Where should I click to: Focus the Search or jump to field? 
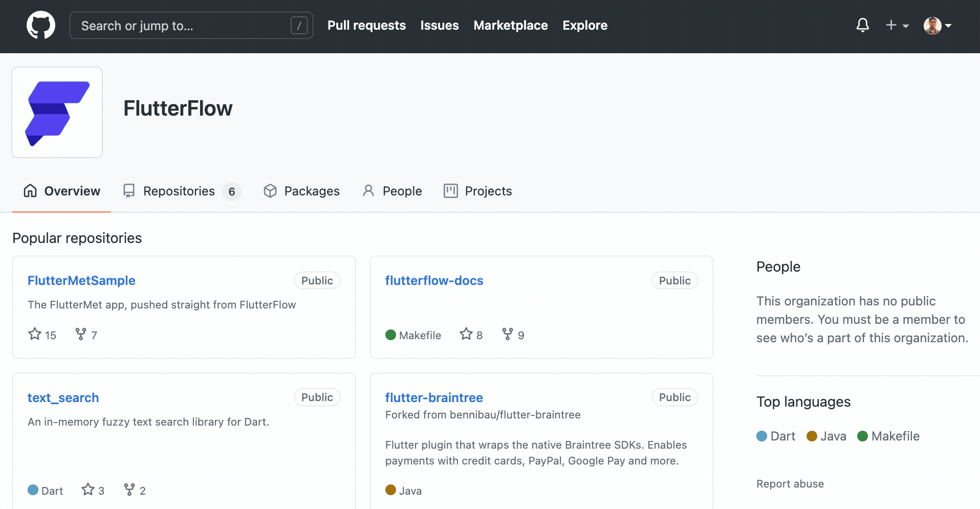191,25
